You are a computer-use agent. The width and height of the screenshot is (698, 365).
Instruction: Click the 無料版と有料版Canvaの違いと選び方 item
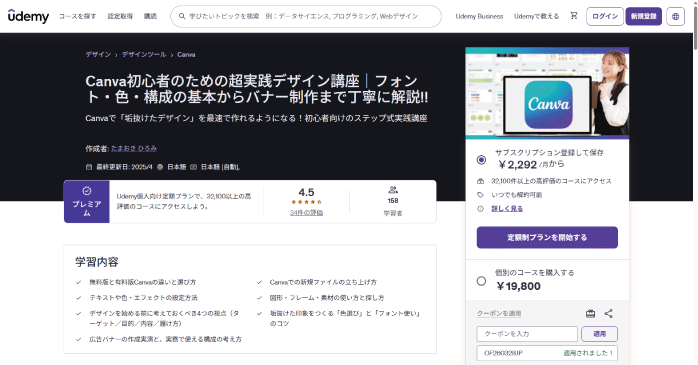[142, 282]
